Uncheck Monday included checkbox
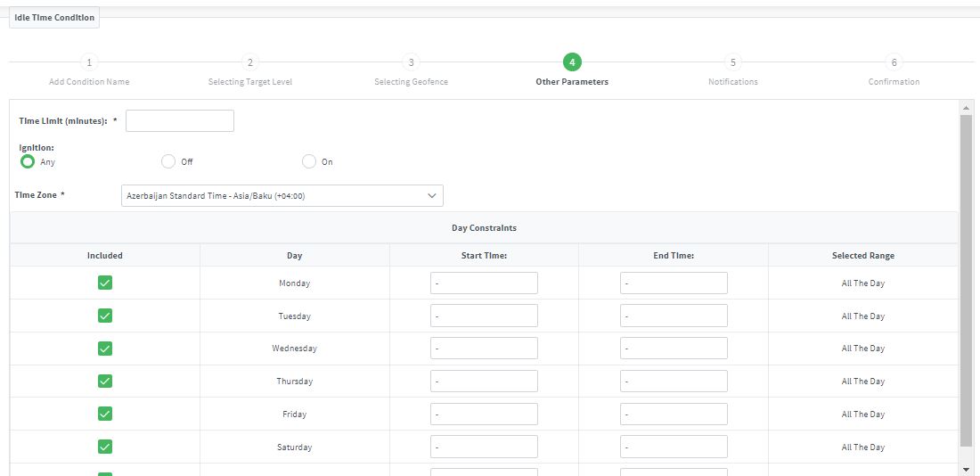 pos(105,283)
